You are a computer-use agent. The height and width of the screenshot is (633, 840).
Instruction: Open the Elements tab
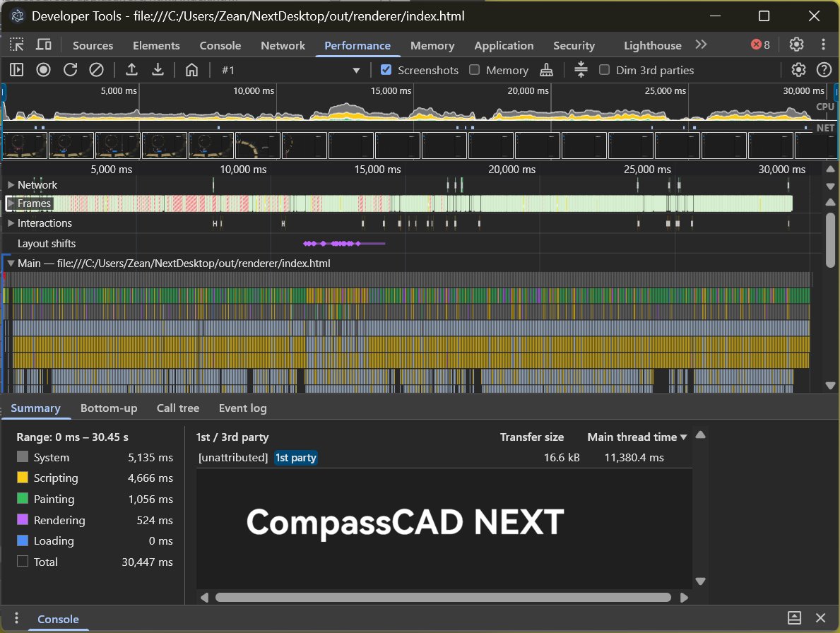click(x=156, y=45)
